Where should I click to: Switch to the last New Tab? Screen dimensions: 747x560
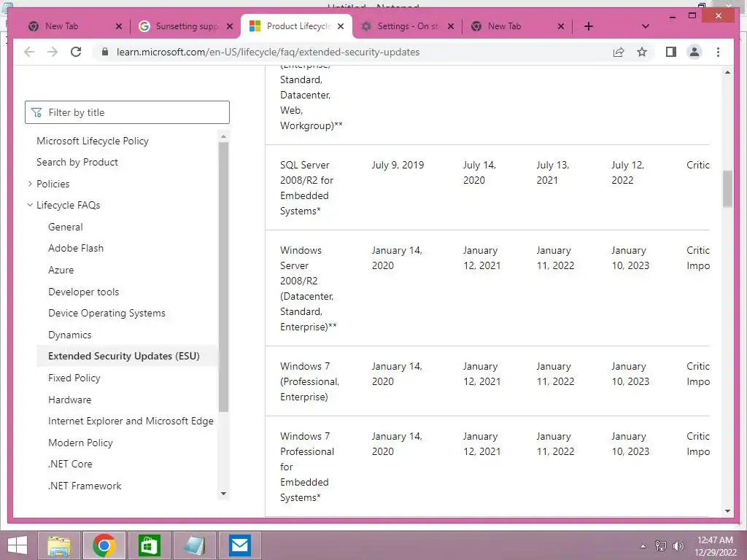[517, 26]
